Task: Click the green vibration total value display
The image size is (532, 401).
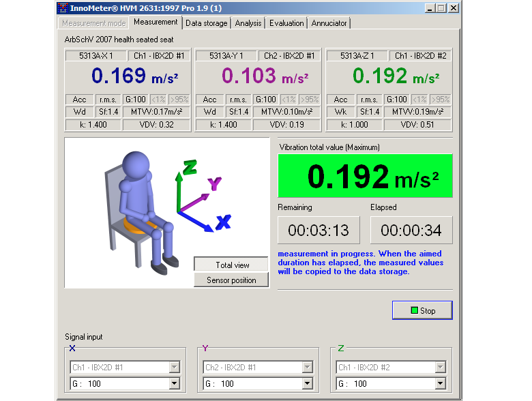Action: [x=365, y=176]
